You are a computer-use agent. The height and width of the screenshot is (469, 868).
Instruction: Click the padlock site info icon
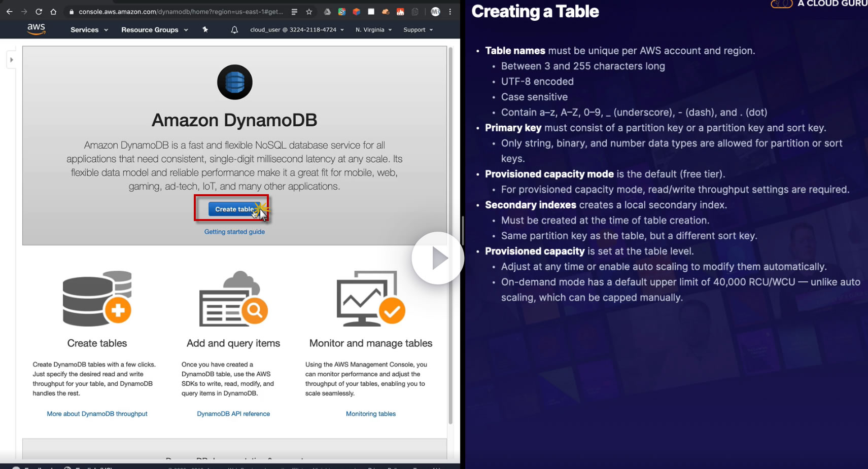pyautogui.click(x=72, y=12)
